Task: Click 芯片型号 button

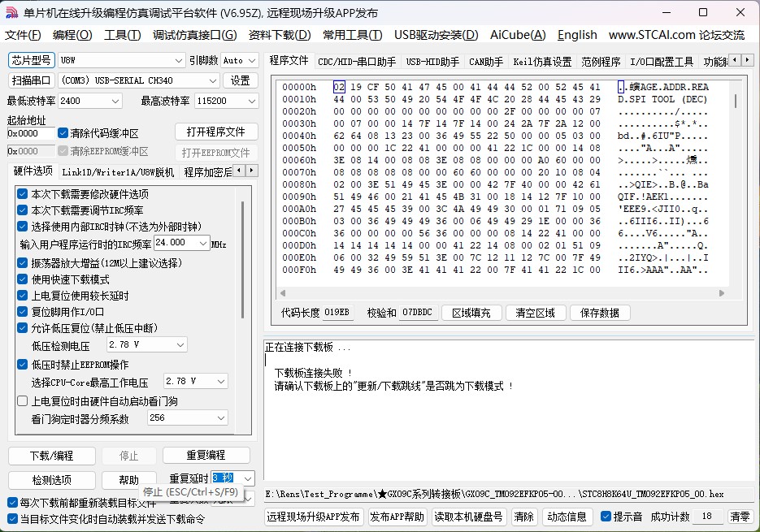Action: (x=32, y=60)
